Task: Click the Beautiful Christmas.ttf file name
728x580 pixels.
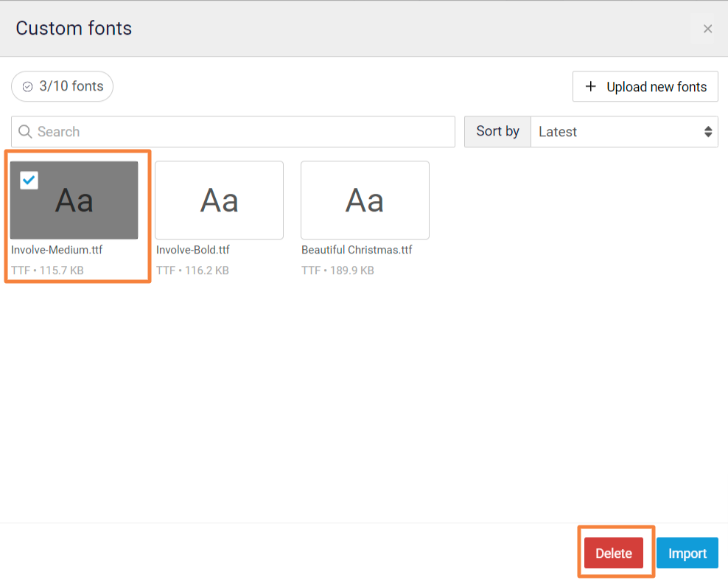Action: click(x=357, y=250)
